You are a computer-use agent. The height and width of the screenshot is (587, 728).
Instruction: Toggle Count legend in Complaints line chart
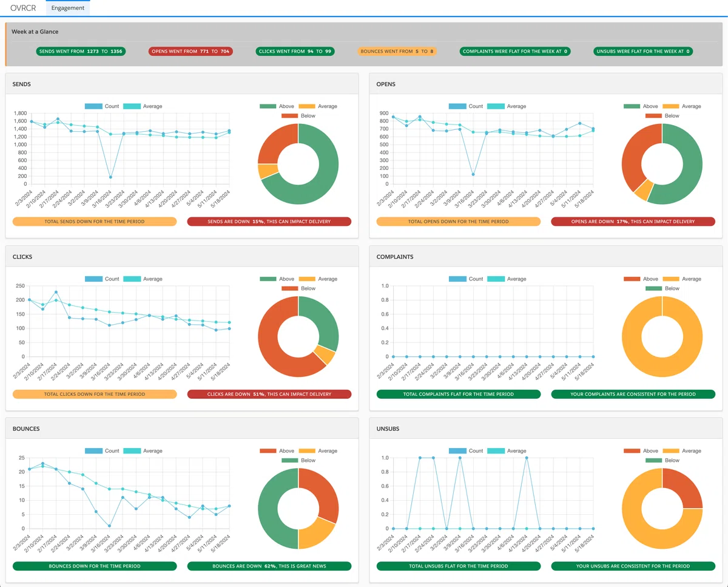466,279
